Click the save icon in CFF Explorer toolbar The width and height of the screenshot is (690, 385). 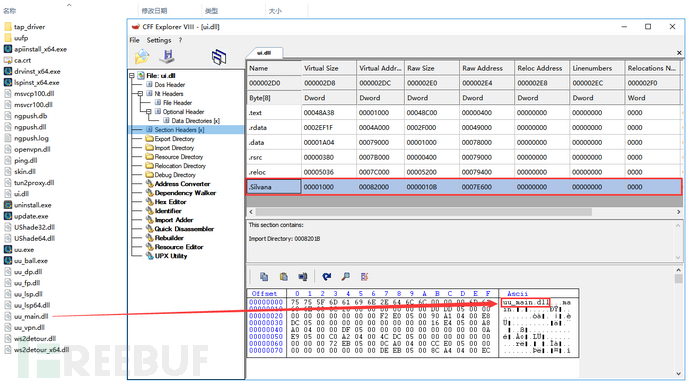[168, 56]
